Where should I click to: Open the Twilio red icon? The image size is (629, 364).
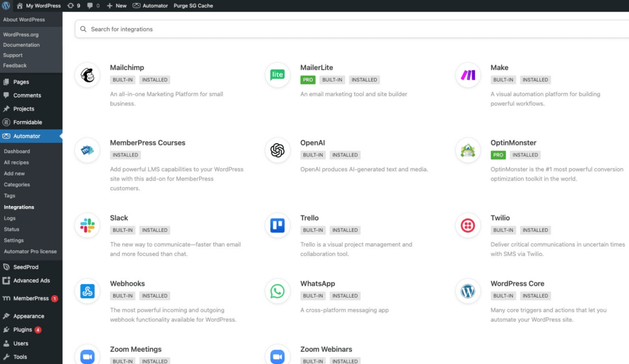468,226
